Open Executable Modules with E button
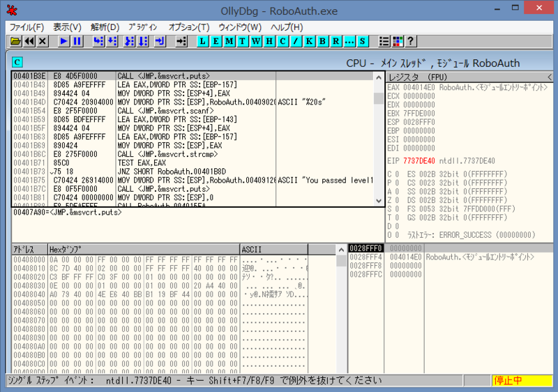This screenshot has width=558, height=392. click(x=216, y=41)
